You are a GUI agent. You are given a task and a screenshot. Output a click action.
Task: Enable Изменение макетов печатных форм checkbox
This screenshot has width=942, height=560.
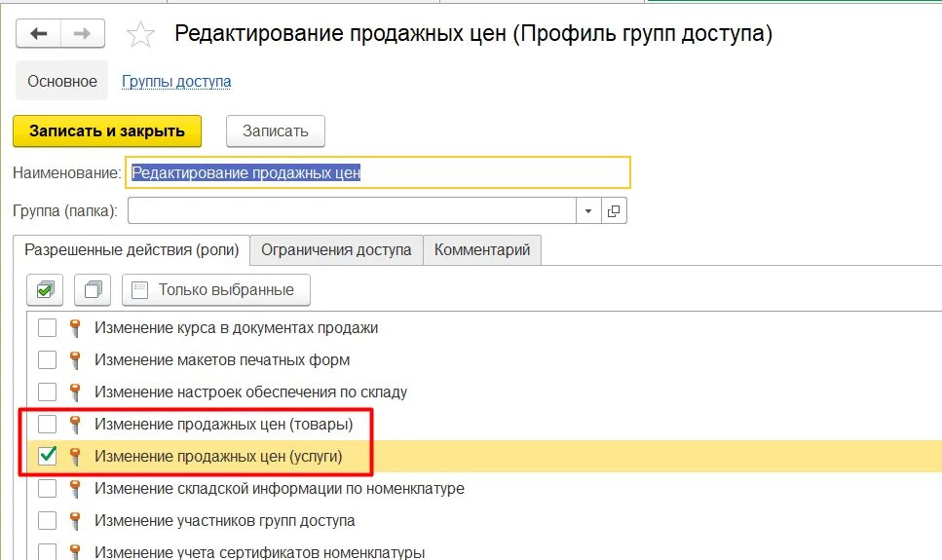(47, 360)
